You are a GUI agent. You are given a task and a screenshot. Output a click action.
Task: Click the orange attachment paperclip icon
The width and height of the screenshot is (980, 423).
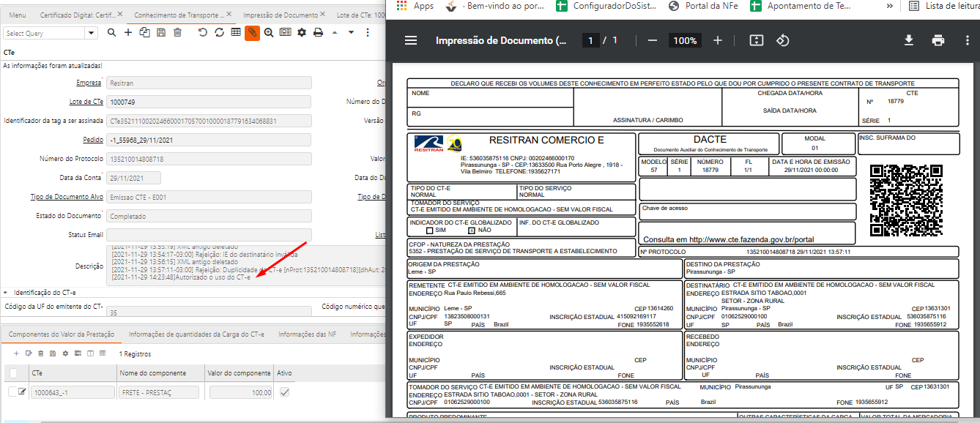click(x=252, y=33)
